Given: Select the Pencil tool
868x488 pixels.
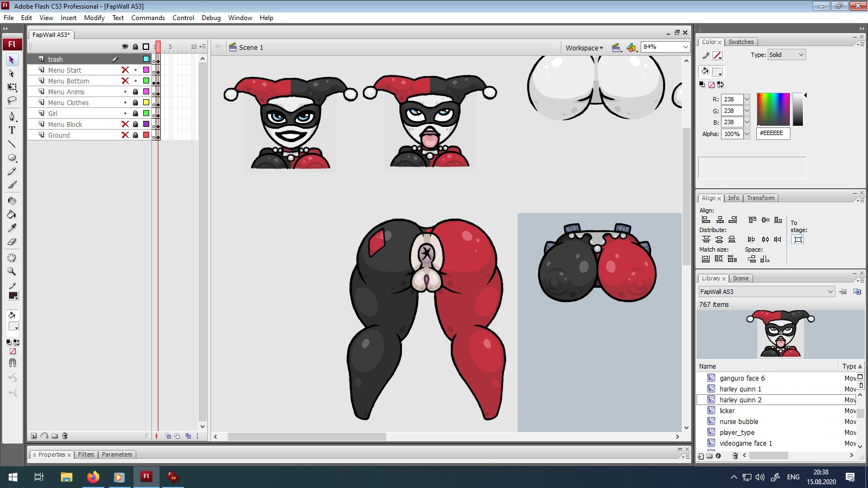Looking at the screenshot, I should pos(12,171).
